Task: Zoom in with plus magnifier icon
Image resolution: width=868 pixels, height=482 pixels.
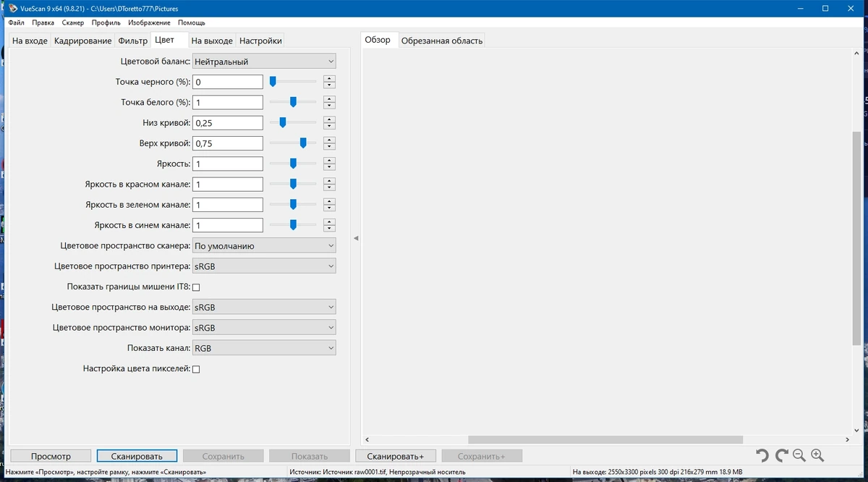Action: coord(818,455)
